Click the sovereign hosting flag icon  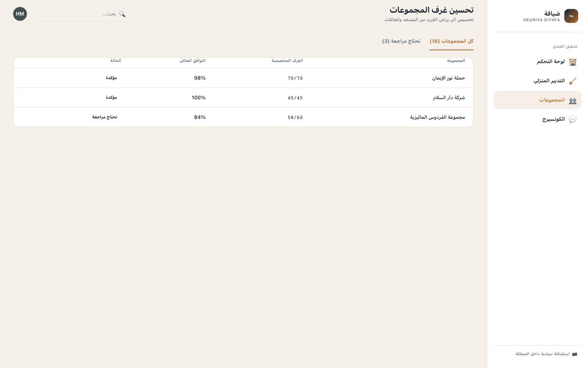(574, 354)
